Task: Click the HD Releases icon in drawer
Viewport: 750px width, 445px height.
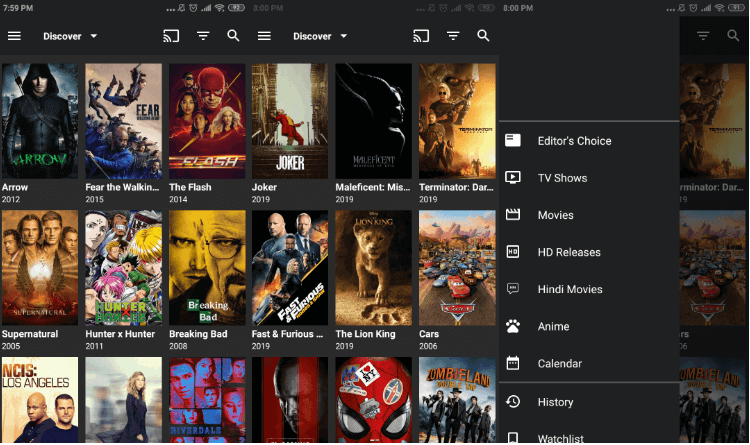Action: coord(513,252)
